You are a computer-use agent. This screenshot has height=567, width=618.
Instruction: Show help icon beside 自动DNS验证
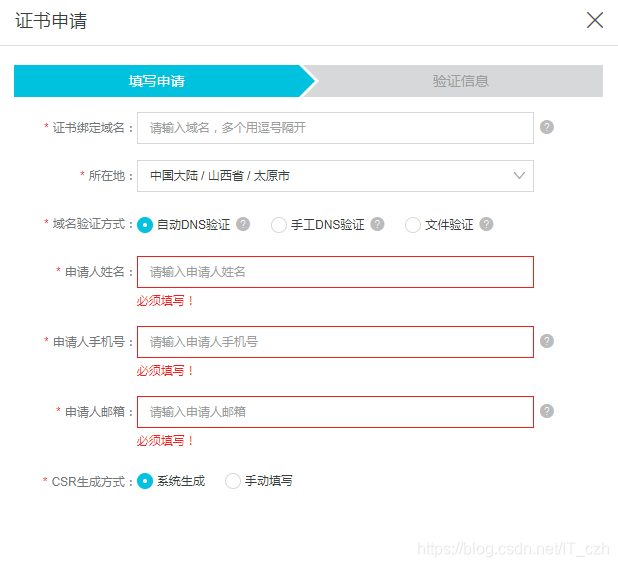click(x=243, y=224)
